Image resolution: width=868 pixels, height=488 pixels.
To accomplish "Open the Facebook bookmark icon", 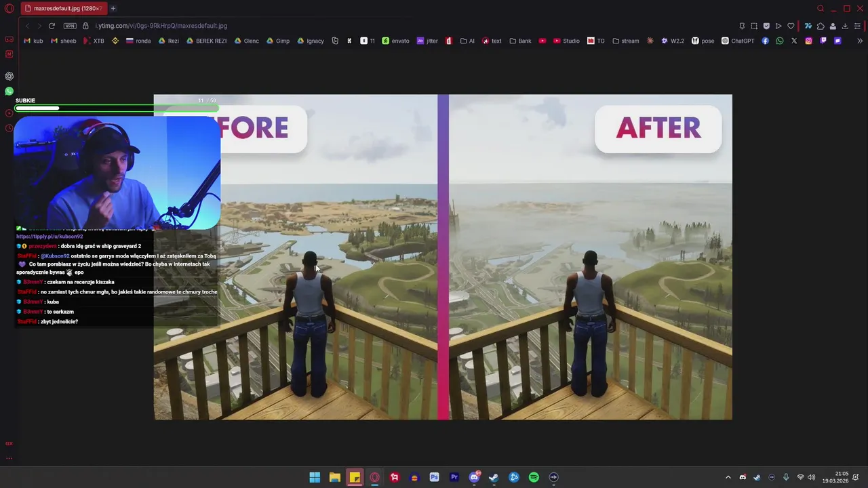I will coord(766,41).
